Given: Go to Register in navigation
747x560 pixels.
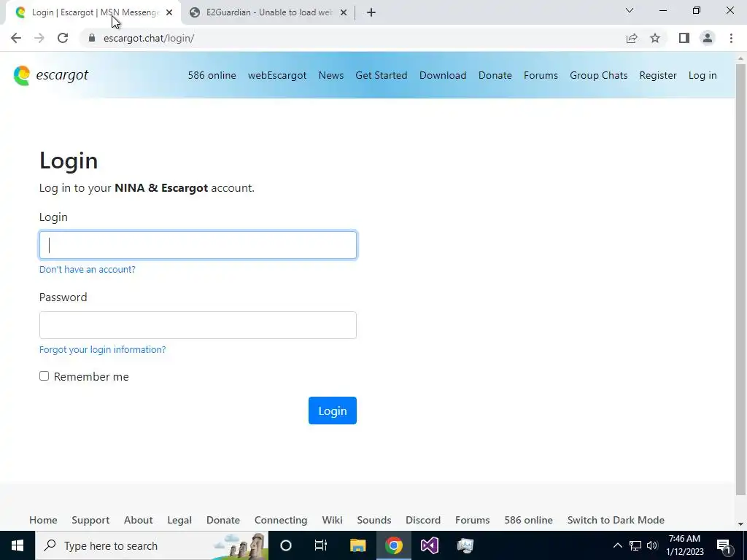Looking at the screenshot, I should (658, 75).
